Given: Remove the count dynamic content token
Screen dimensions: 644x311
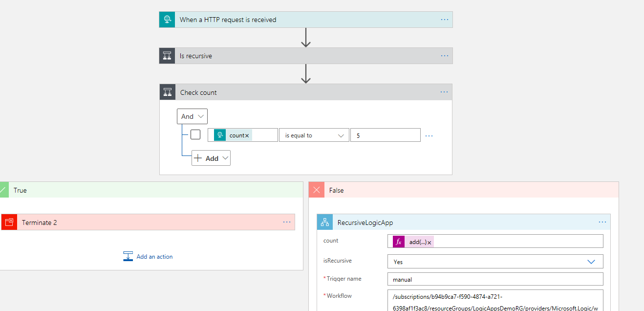Looking at the screenshot, I should pyautogui.click(x=247, y=135).
